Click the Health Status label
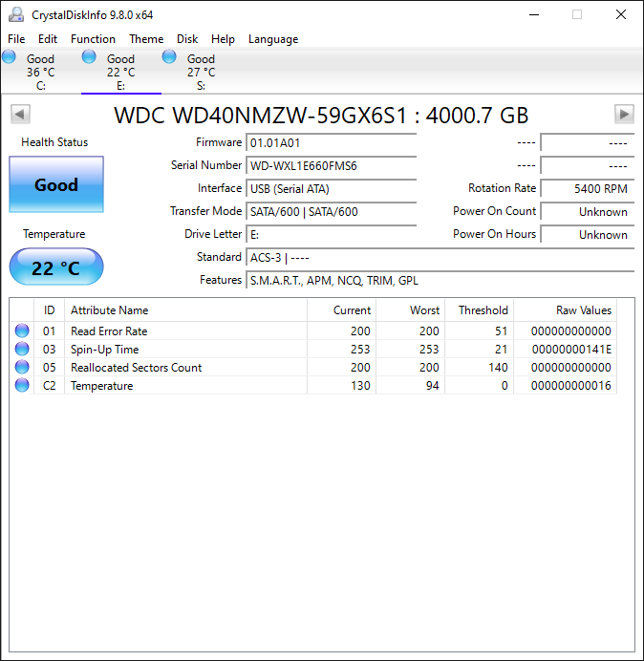The width and height of the screenshot is (644, 661). (x=54, y=142)
